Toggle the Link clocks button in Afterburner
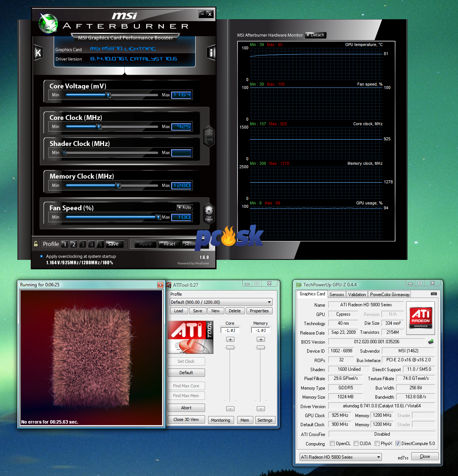Viewport: 458px width, 476px height. coord(209,137)
